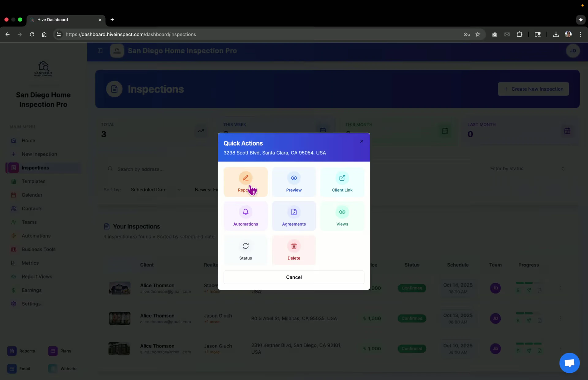The image size is (588, 380).
Task: Open the Scheduled Date sort dropdown
Action: (x=156, y=190)
